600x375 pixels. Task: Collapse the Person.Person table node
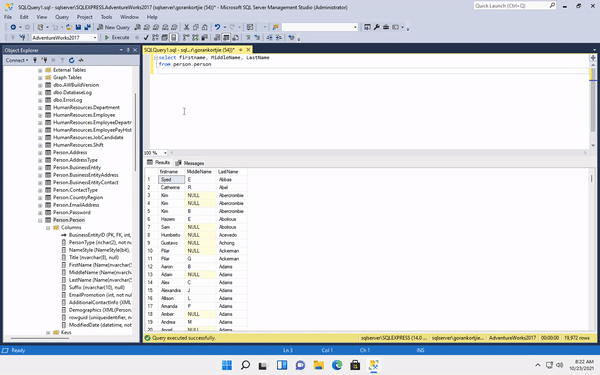tap(40, 220)
